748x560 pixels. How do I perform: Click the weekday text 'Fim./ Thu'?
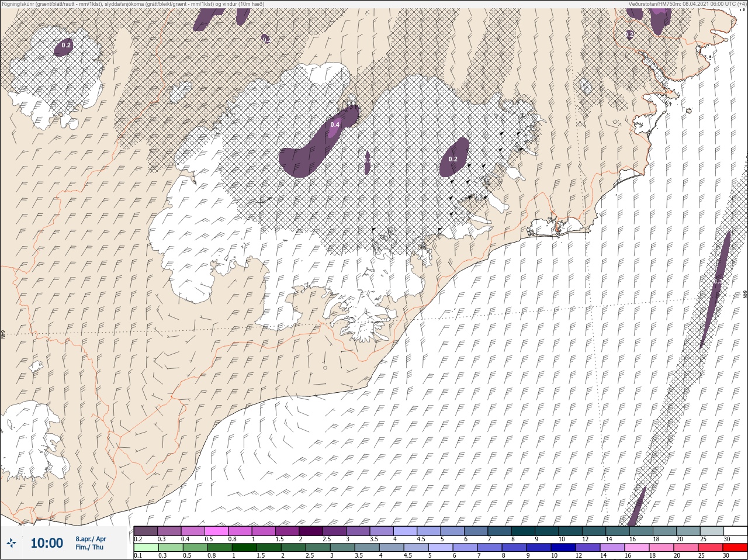89,547
